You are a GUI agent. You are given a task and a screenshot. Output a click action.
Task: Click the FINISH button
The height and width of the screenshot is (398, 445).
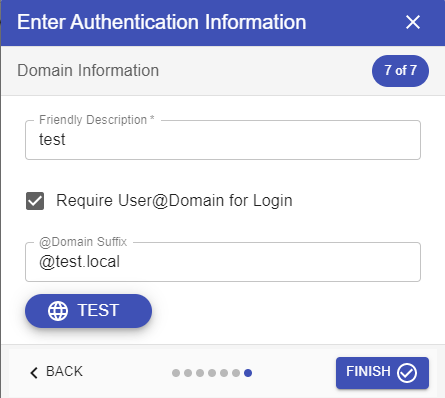click(382, 373)
